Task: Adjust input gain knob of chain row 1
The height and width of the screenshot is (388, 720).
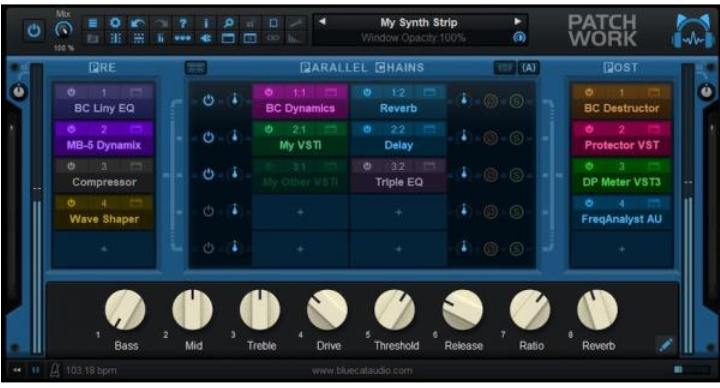Action: click(235, 100)
